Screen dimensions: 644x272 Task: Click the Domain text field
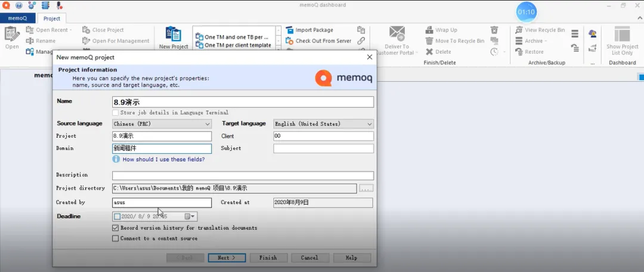(162, 149)
